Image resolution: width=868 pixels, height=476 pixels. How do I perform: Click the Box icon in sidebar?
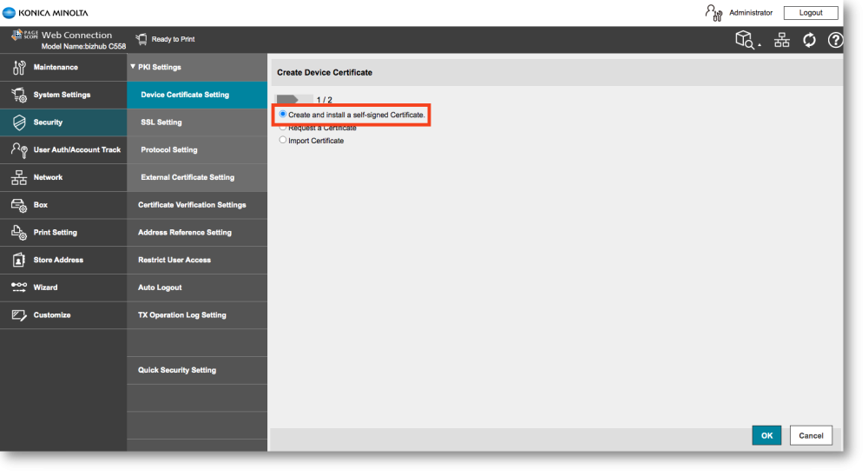point(19,205)
